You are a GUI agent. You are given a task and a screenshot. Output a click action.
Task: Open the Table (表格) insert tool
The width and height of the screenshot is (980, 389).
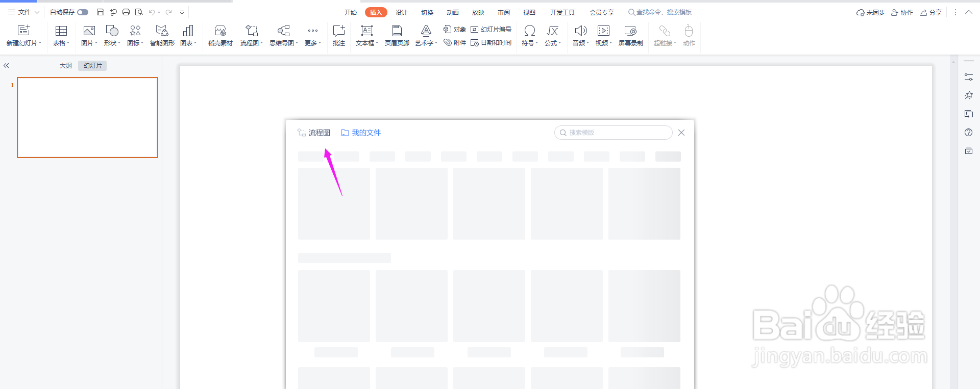pyautogui.click(x=61, y=36)
